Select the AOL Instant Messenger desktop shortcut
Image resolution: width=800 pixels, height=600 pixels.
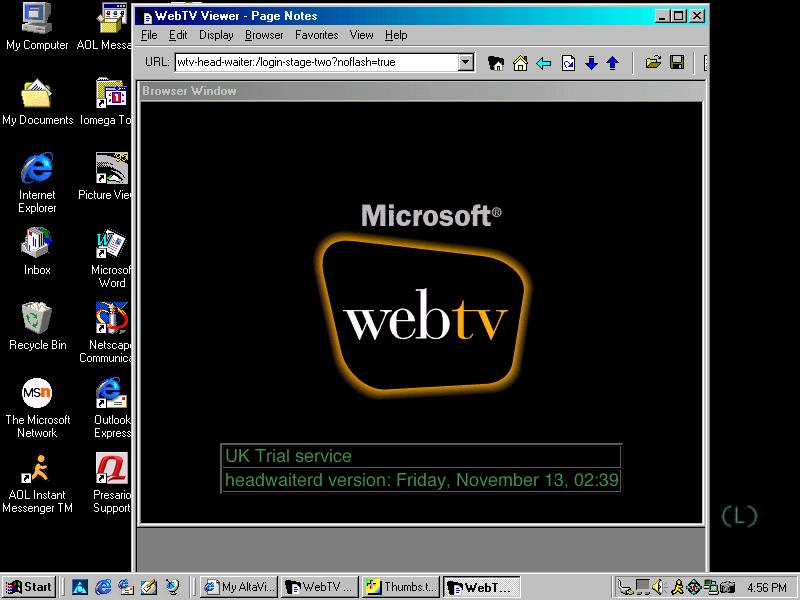[x=37, y=484]
